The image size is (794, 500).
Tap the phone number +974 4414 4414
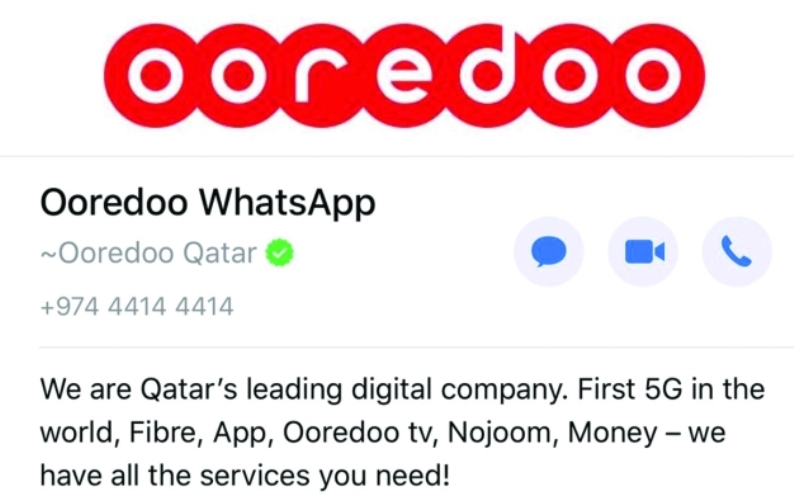pyautogui.click(x=137, y=306)
